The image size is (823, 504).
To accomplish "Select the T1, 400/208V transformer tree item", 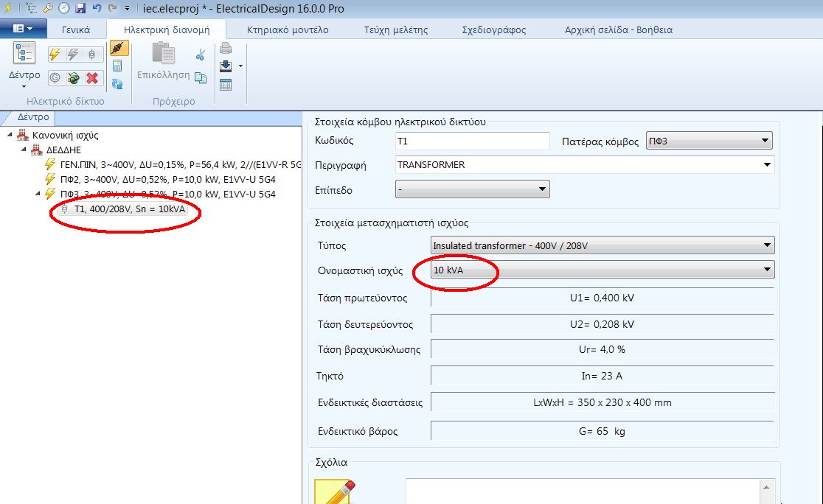I will [129, 209].
